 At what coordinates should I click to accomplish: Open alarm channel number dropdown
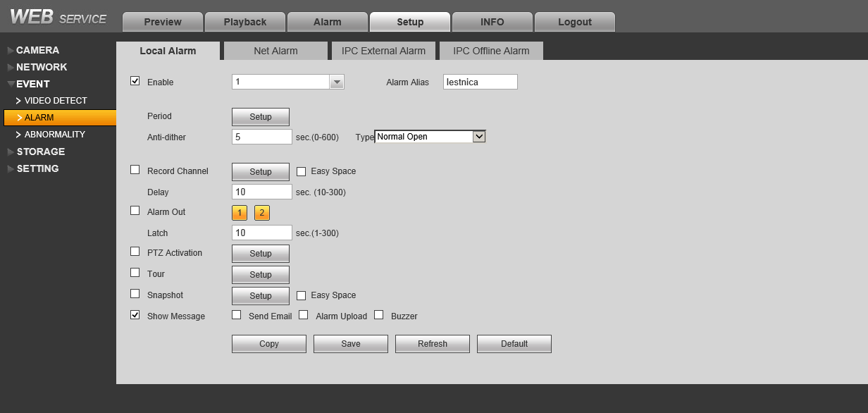(287, 82)
